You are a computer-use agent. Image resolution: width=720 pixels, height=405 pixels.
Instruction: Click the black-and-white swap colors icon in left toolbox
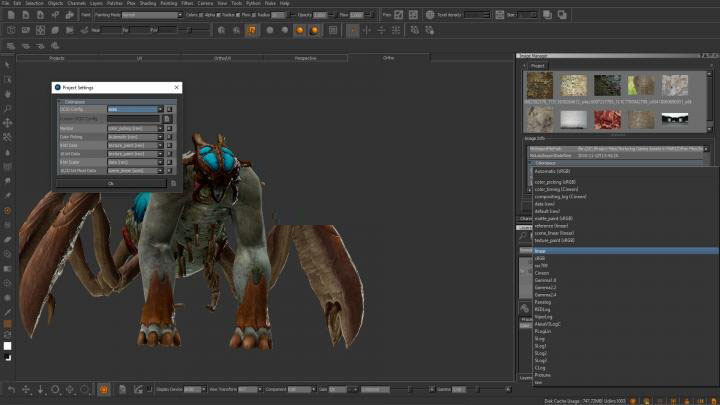coord(7,357)
